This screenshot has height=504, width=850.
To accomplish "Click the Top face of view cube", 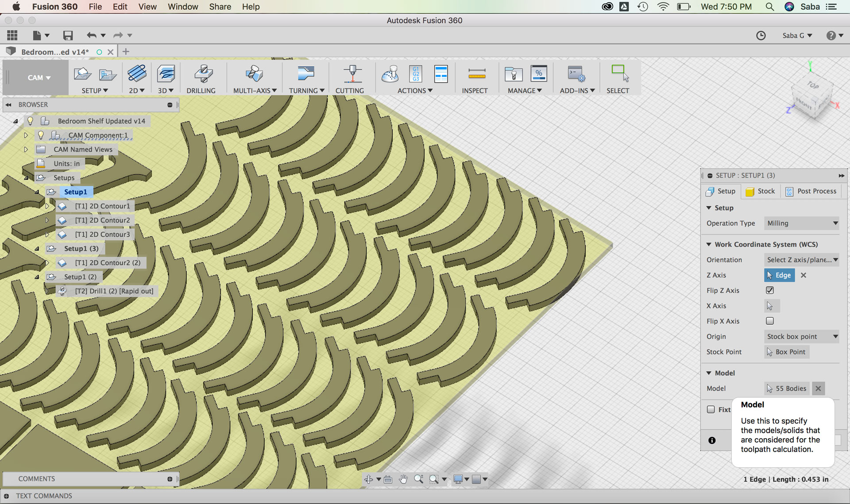I will point(813,85).
